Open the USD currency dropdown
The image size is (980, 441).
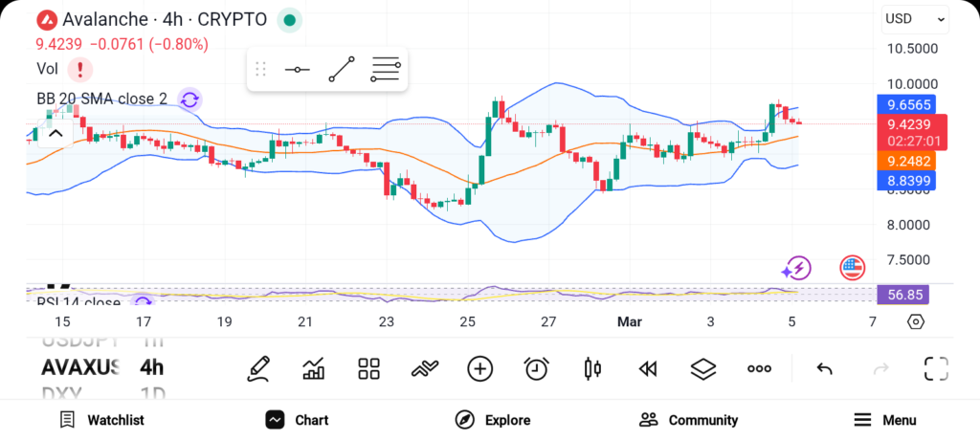(x=914, y=18)
